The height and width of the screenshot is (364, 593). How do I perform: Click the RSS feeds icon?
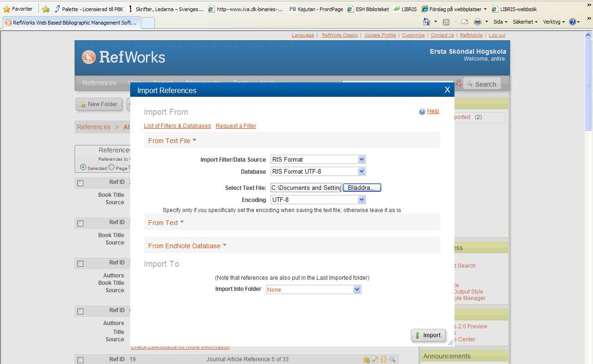(446, 22)
